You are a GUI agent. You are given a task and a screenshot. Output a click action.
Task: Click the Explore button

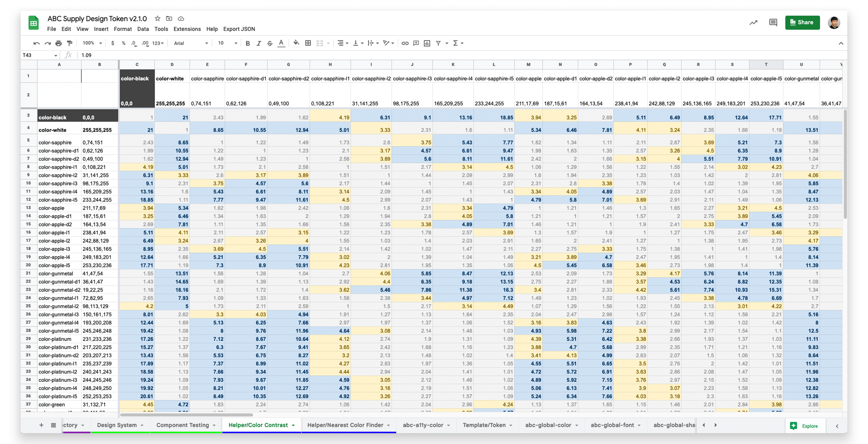pos(805,426)
